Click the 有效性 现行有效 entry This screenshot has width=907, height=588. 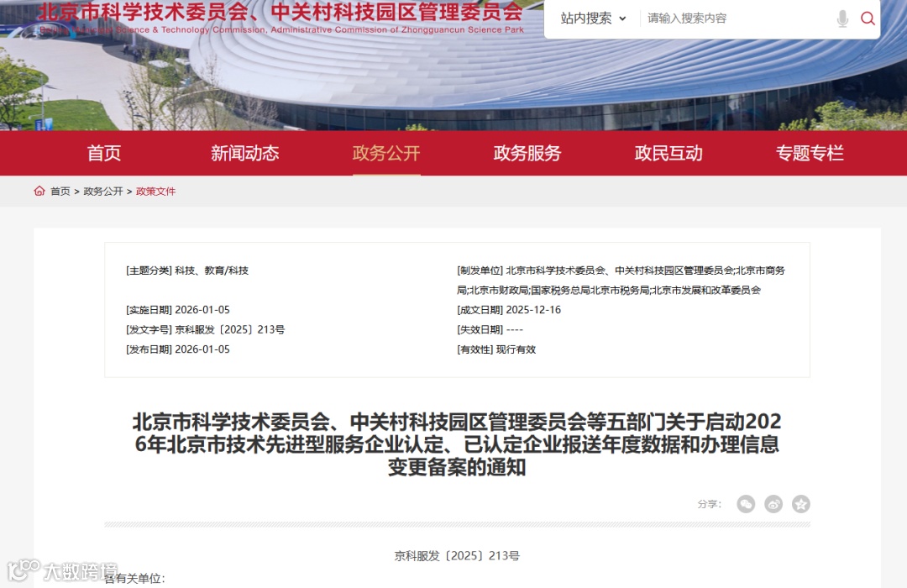[x=496, y=349]
